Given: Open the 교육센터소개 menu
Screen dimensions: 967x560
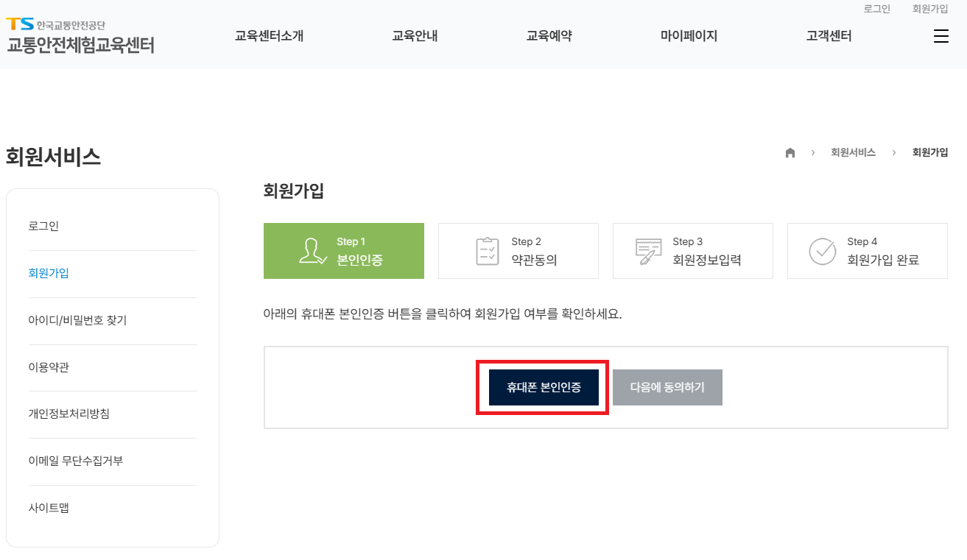Looking at the screenshot, I should [x=268, y=35].
